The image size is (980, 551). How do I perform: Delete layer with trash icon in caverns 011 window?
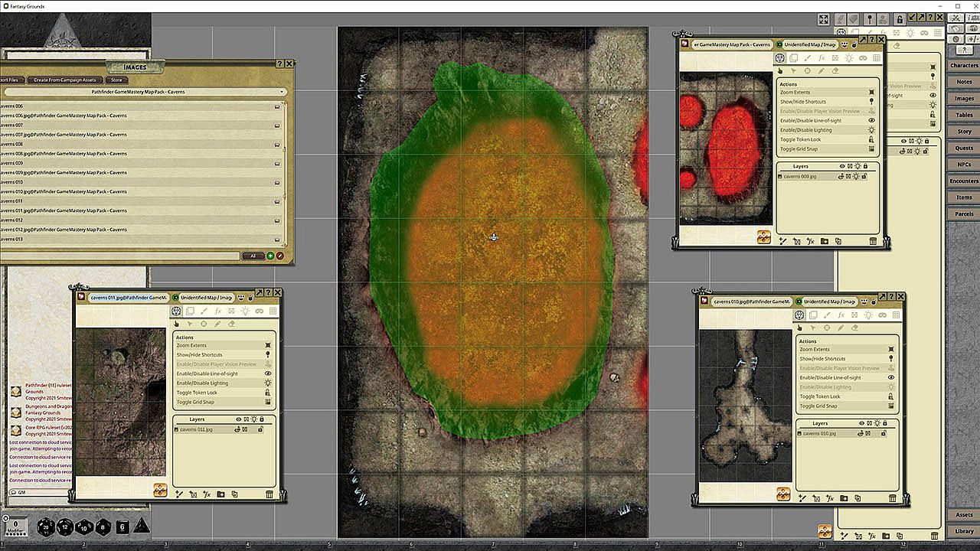coord(269,494)
